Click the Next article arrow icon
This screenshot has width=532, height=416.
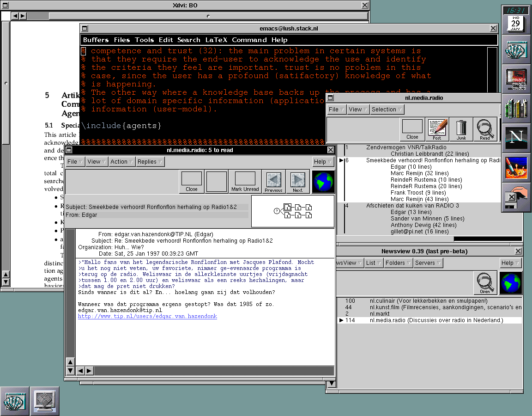297,182
